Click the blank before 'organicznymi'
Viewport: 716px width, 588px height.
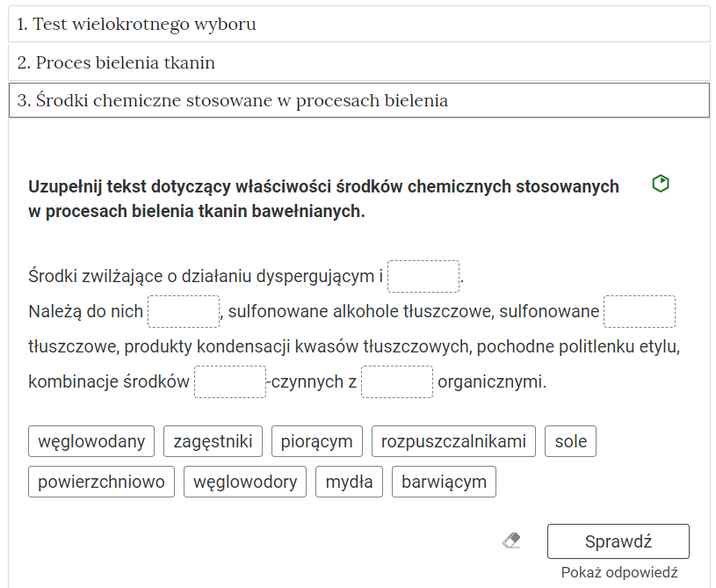[397, 381]
